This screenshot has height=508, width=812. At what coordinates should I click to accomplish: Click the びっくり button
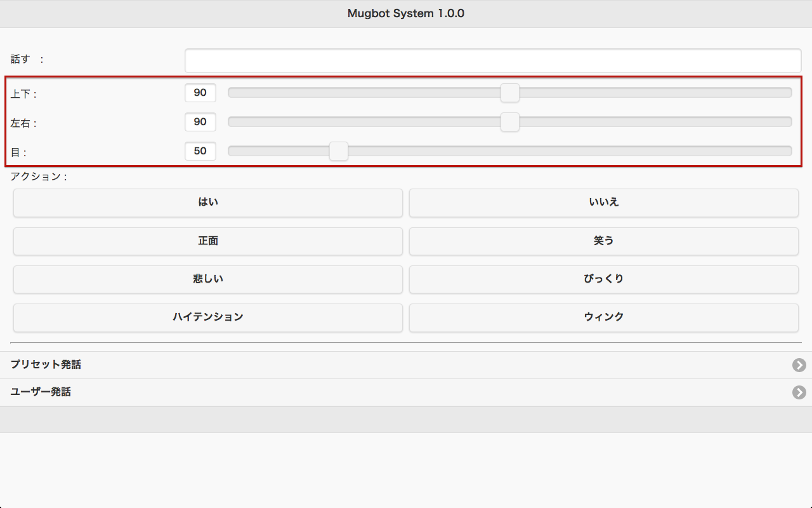point(603,279)
